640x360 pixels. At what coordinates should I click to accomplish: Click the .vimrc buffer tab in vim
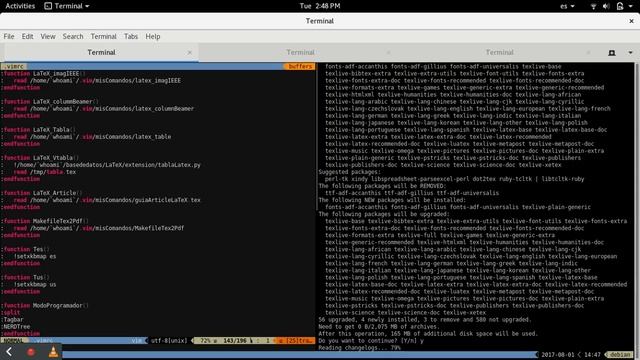click(x=15, y=66)
